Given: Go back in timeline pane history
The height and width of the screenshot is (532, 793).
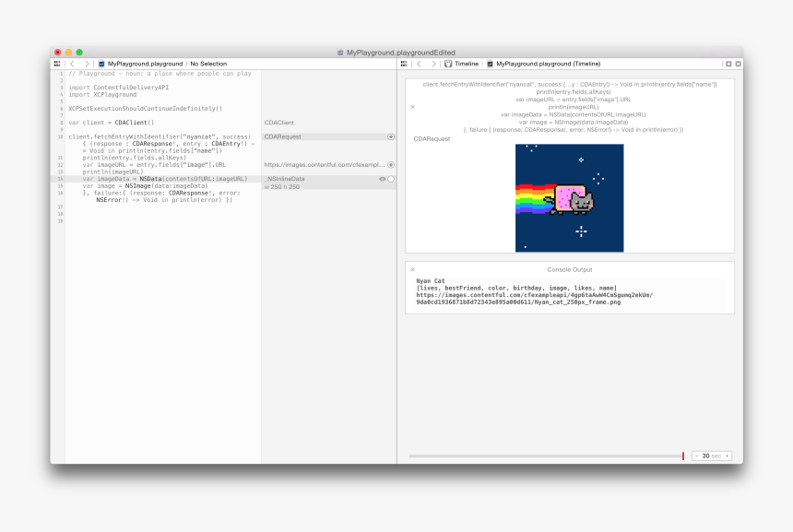Looking at the screenshot, I should point(420,64).
